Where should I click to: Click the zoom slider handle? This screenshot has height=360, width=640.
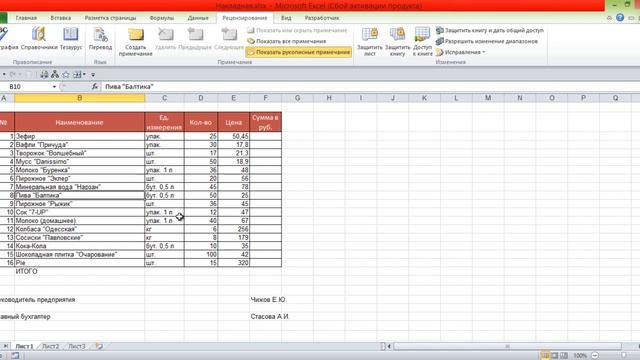[x=624, y=356]
